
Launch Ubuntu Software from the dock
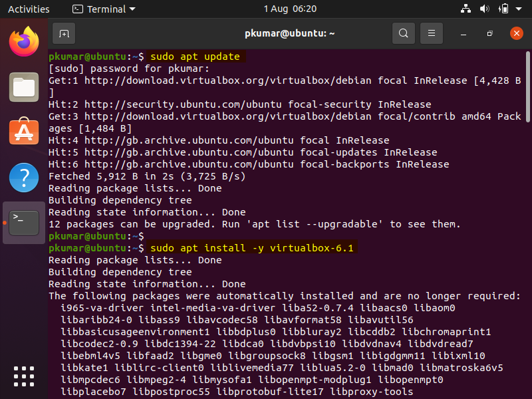(x=24, y=131)
